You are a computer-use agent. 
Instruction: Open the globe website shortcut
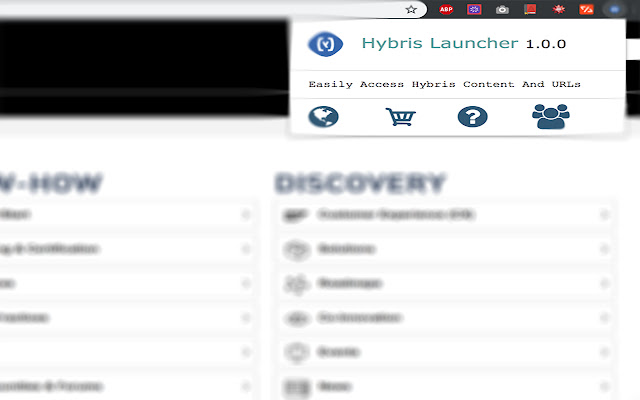323,117
